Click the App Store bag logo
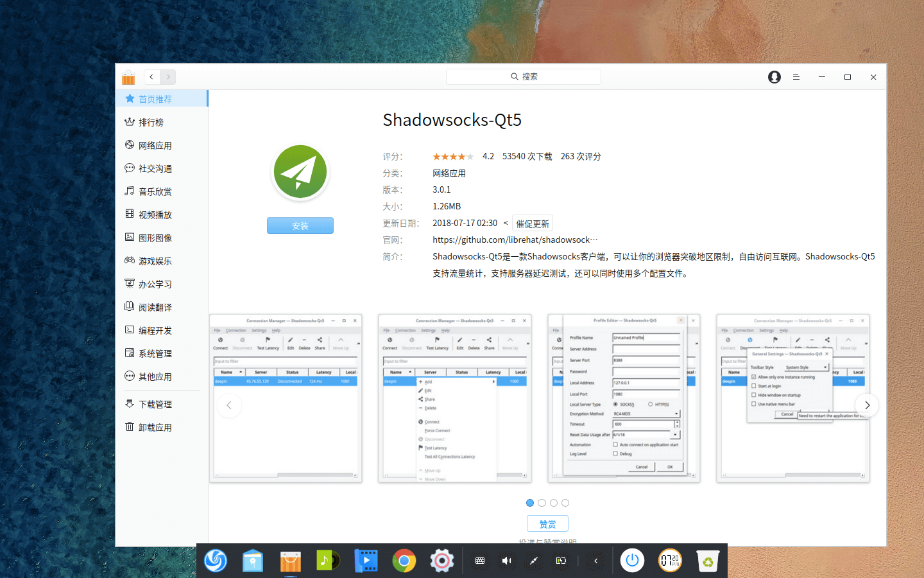Image resolution: width=924 pixels, height=578 pixels. click(128, 77)
